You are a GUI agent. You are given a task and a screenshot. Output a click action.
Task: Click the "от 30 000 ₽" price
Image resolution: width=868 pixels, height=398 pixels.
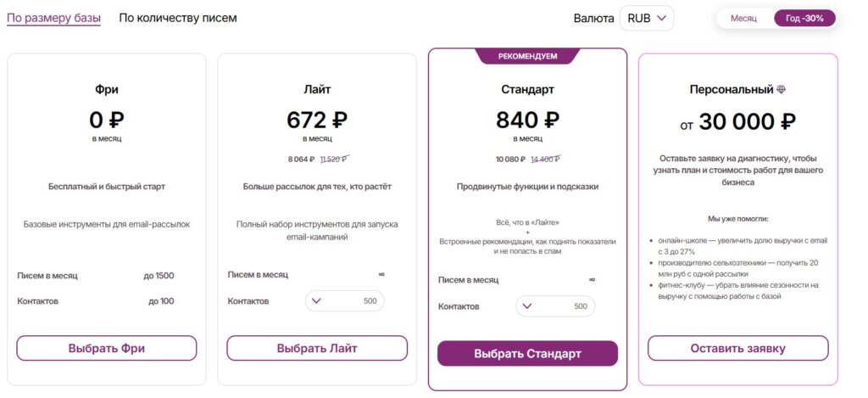[737, 122]
